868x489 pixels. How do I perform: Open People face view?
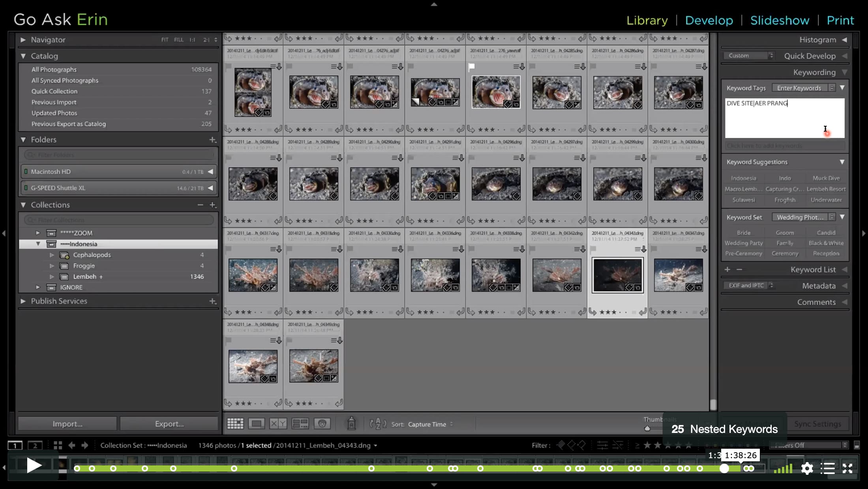pyautogui.click(x=322, y=424)
